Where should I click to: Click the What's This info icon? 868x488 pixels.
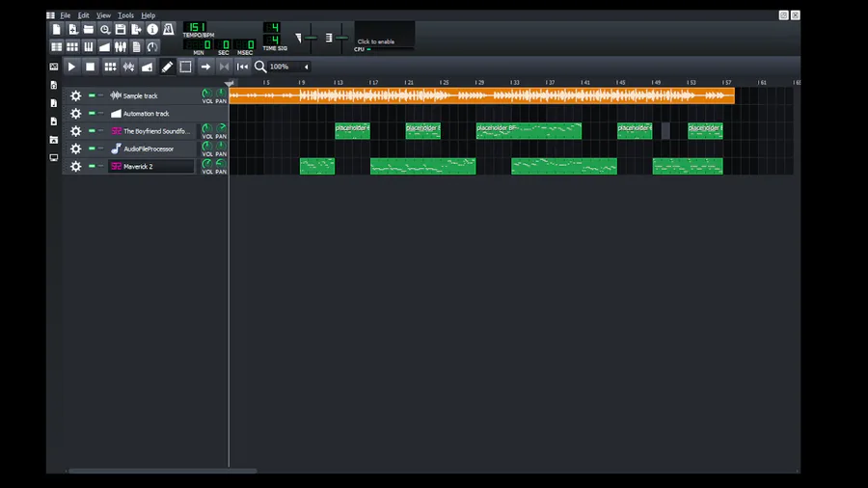152,29
